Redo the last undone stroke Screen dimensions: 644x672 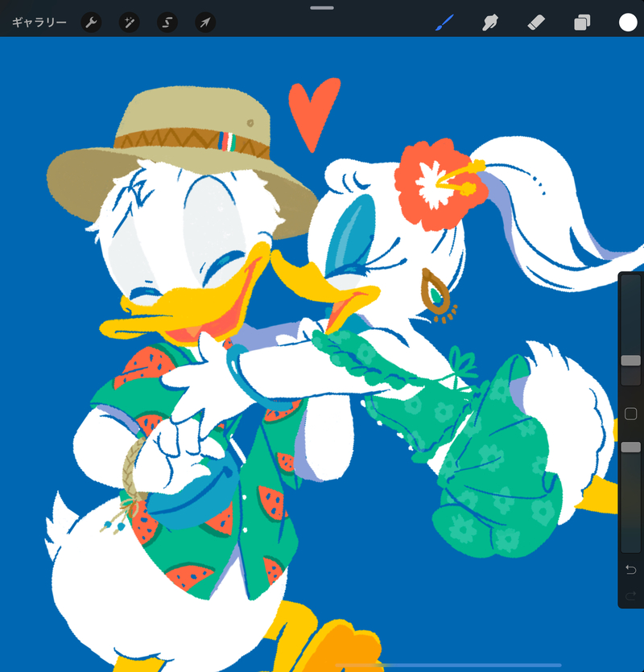coord(630,596)
